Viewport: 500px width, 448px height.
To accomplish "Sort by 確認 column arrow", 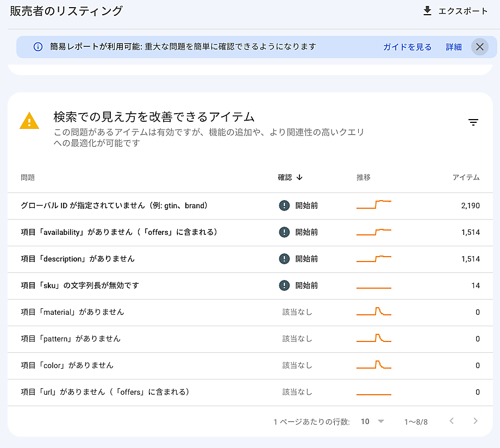I will [299, 177].
